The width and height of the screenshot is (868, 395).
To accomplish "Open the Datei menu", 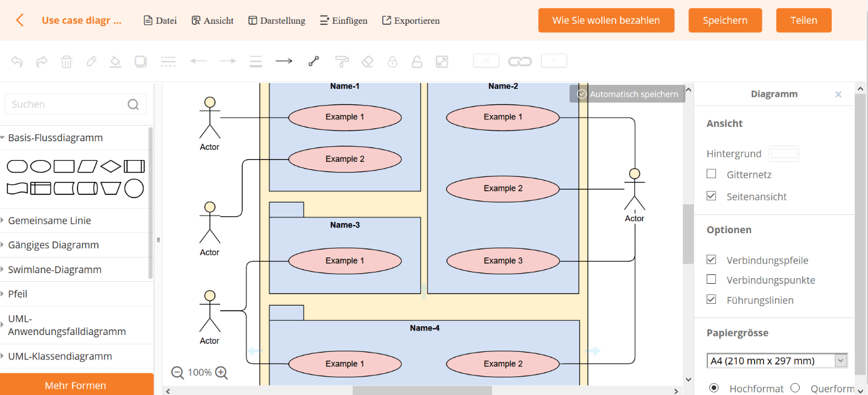I will 160,21.
